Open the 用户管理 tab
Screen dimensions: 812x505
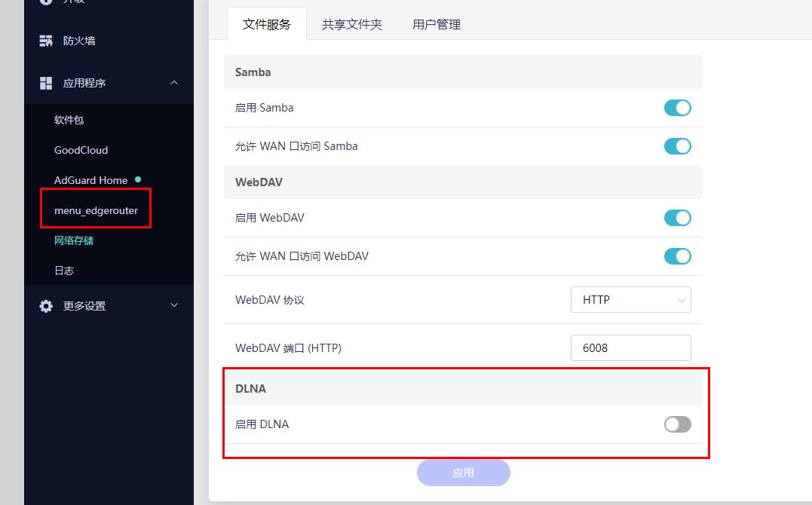[x=436, y=24]
